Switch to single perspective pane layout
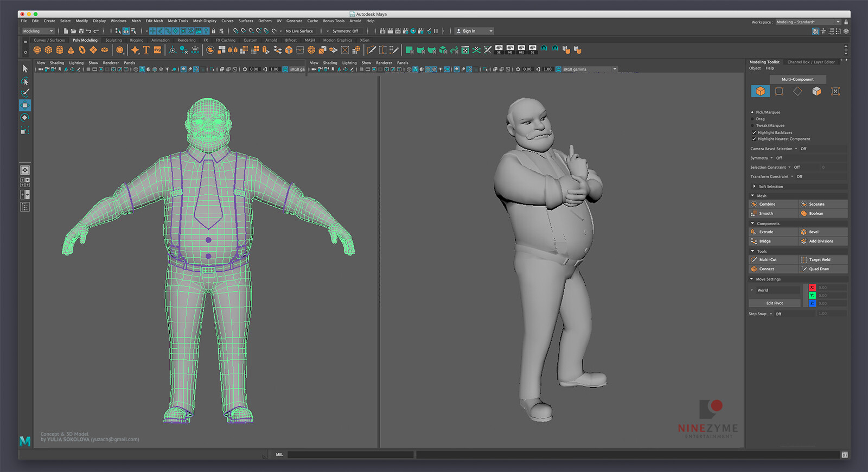The width and height of the screenshot is (868, 472). (25, 170)
